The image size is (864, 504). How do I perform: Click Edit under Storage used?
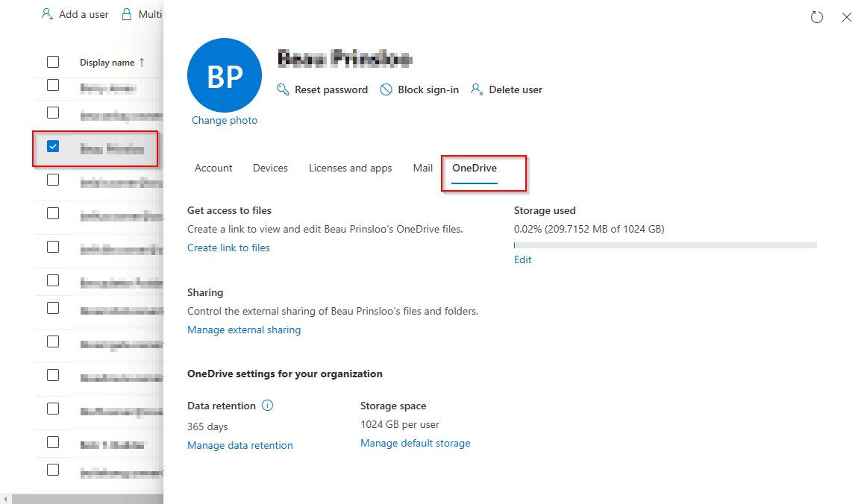coord(522,259)
